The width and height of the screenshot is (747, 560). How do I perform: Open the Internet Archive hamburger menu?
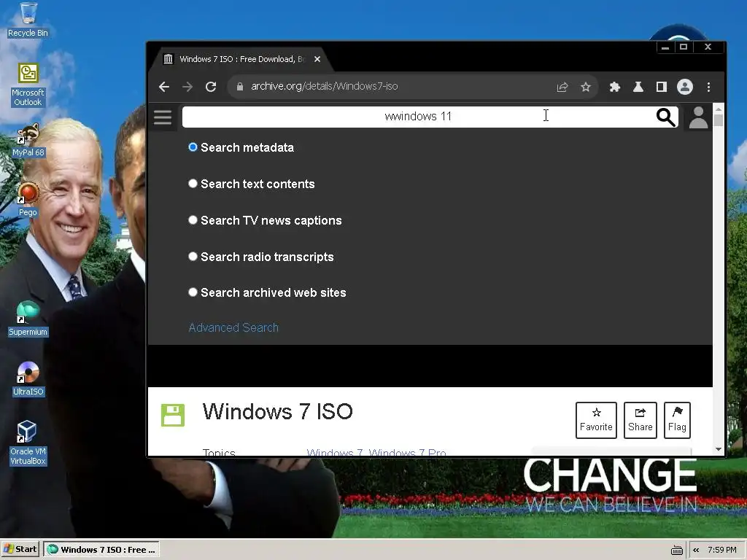pos(163,117)
